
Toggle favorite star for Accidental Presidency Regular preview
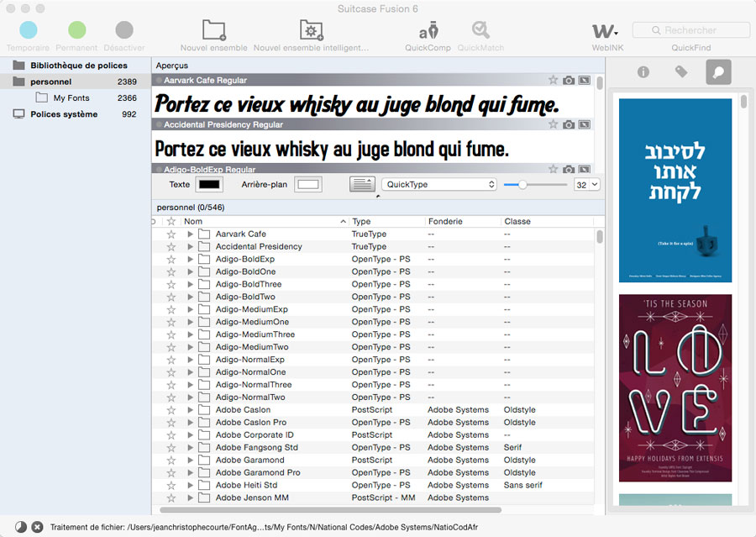[553, 124]
